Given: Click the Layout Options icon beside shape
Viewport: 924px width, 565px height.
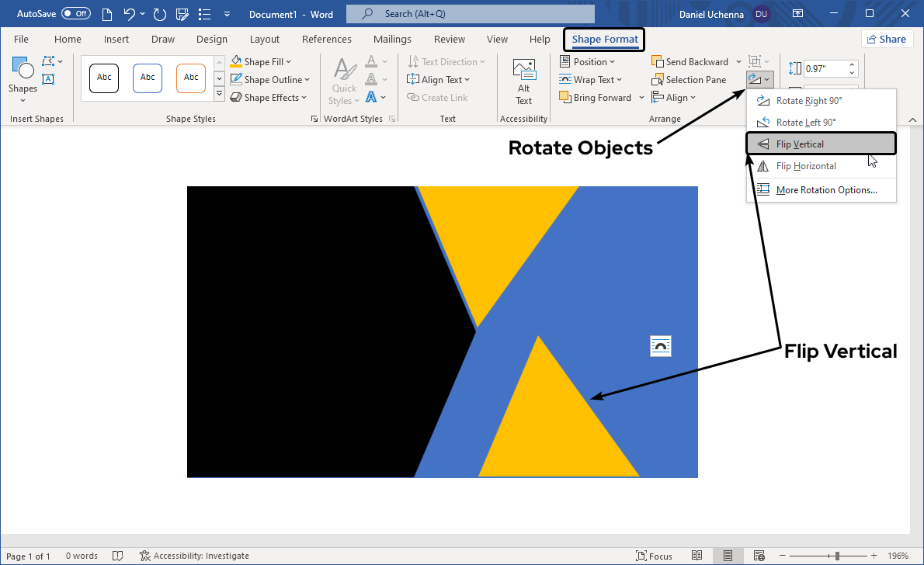Looking at the screenshot, I should click(660, 346).
